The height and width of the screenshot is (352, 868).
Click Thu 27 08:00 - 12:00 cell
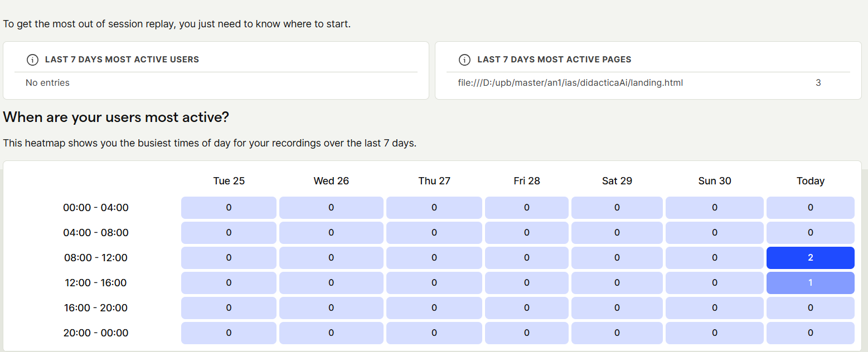tap(434, 258)
